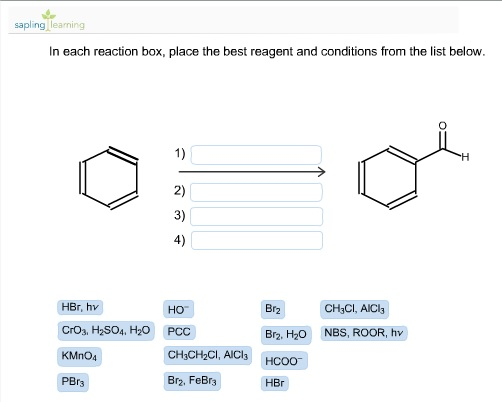The width and height of the screenshot is (502, 402).
Task: Choose the CrO3, H2SO4, H2O reagent
Action: pyautogui.click(x=106, y=331)
